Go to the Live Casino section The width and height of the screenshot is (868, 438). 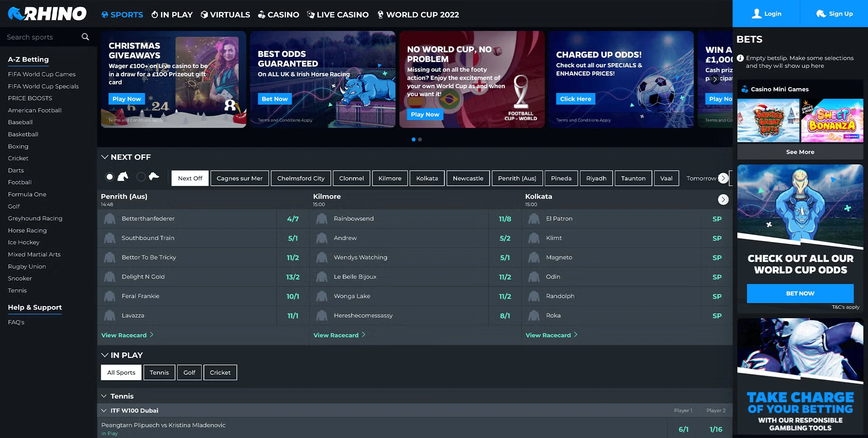[x=338, y=15]
